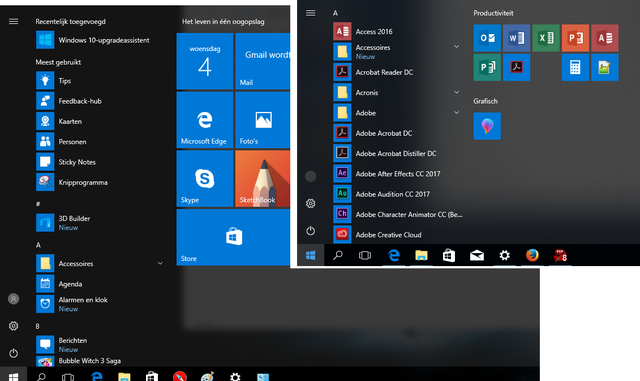
Task: Open the Word tile
Action: [x=516, y=38]
